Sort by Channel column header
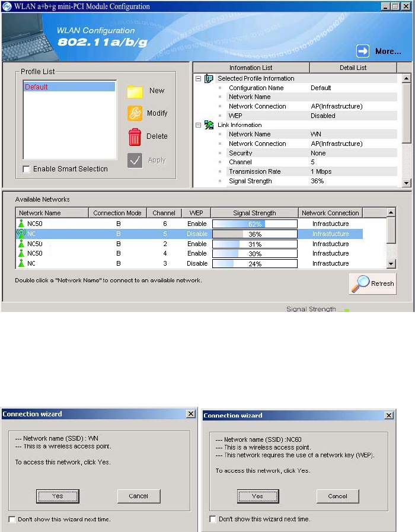The image size is (415, 532). tap(164, 213)
